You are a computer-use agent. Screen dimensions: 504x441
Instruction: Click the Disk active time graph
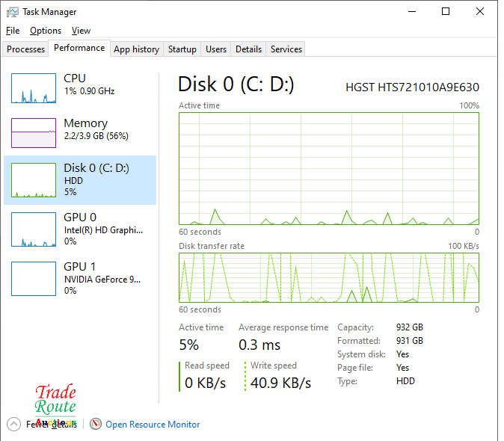point(328,168)
